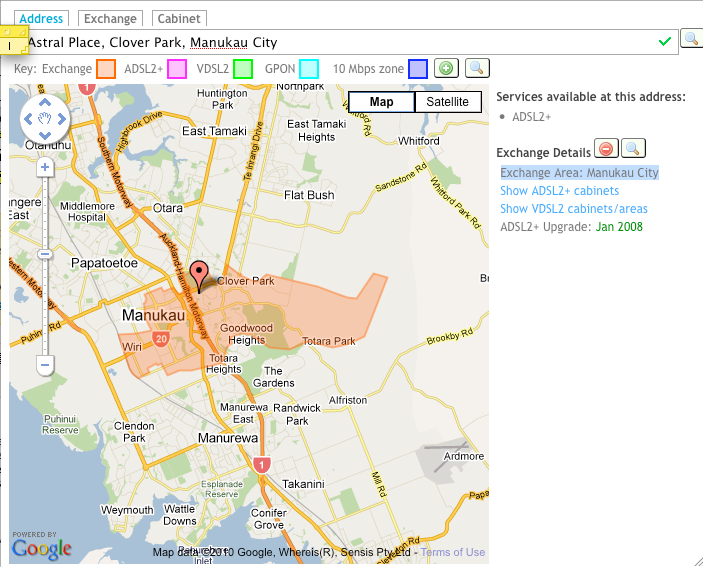Click the GPON cyan key swatch
This screenshot has width=703, height=567.
point(309,69)
